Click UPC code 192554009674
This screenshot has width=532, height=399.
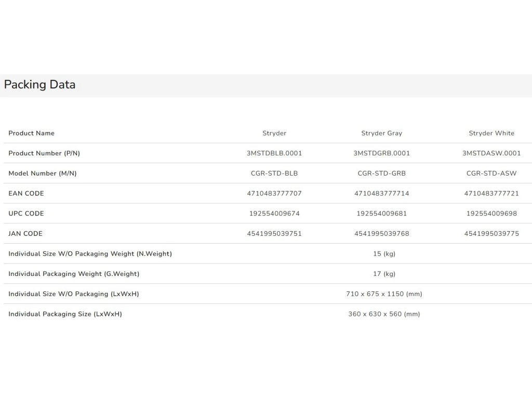pos(274,214)
